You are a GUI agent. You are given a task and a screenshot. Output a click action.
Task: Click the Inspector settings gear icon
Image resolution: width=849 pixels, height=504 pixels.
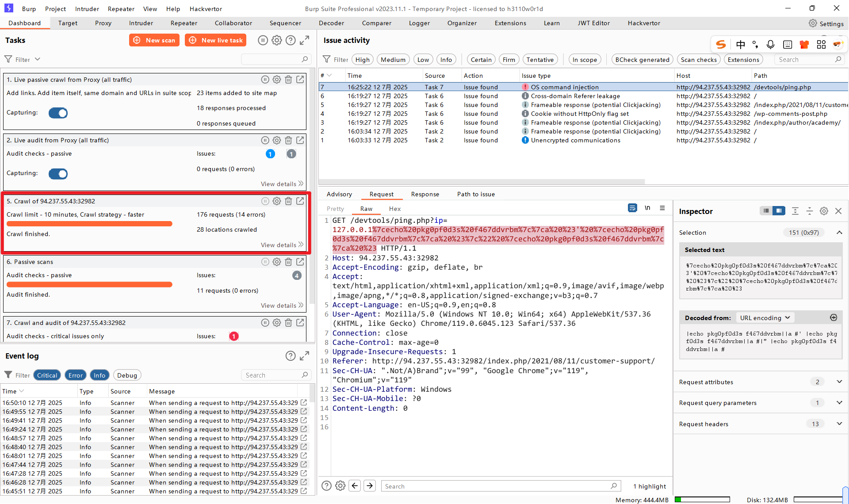pyautogui.click(x=824, y=211)
